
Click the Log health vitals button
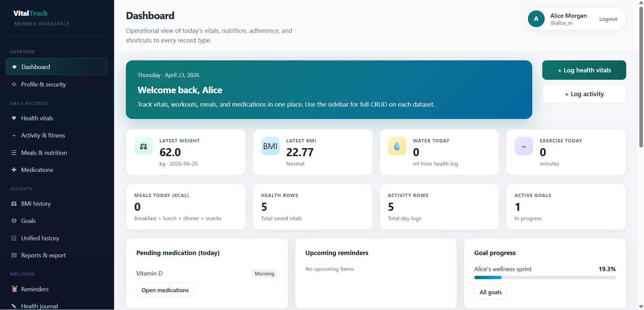click(584, 70)
